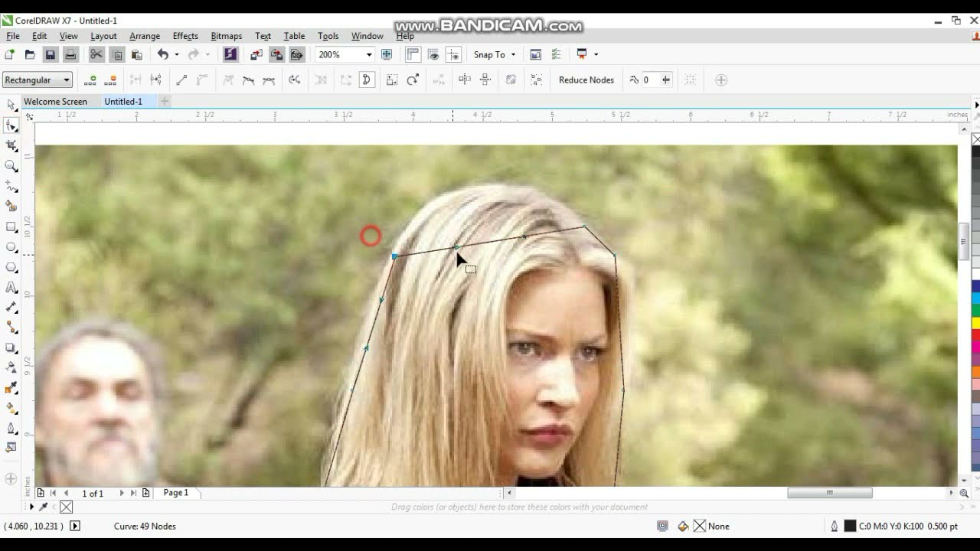The image size is (980, 551).
Task: Open the Tools menu
Action: [328, 36]
